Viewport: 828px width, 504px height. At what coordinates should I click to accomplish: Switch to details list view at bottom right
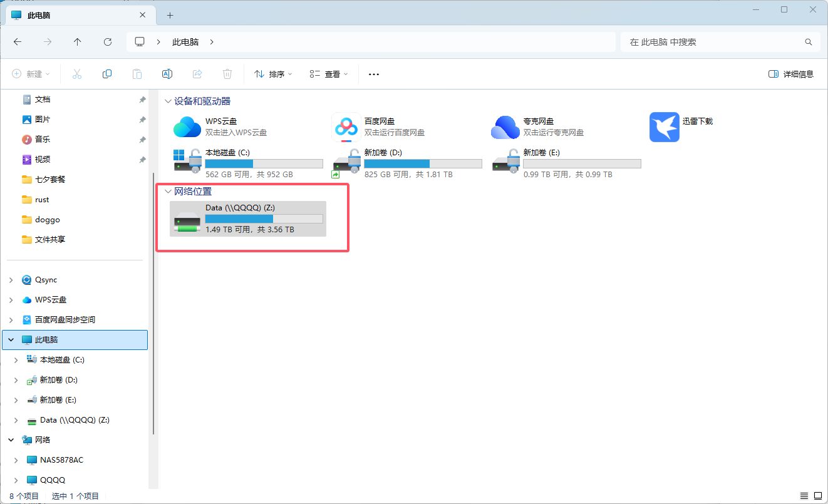coord(804,496)
